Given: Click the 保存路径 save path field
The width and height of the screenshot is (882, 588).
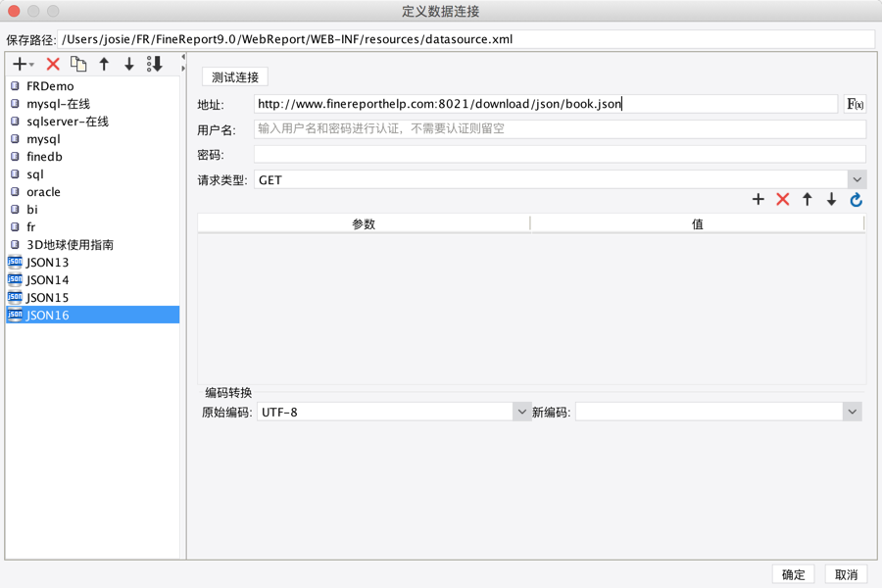Looking at the screenshot, I should [x=465, y=39].
